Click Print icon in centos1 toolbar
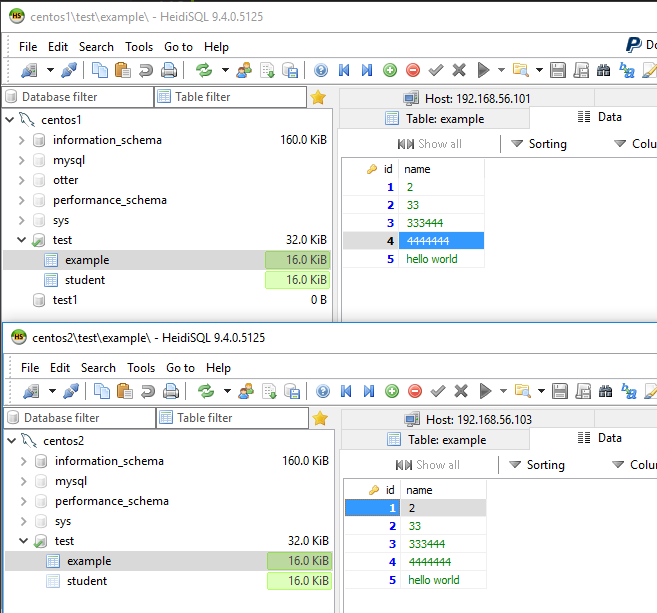This screenshot has width=657, height=613. (x=169, y=70)
